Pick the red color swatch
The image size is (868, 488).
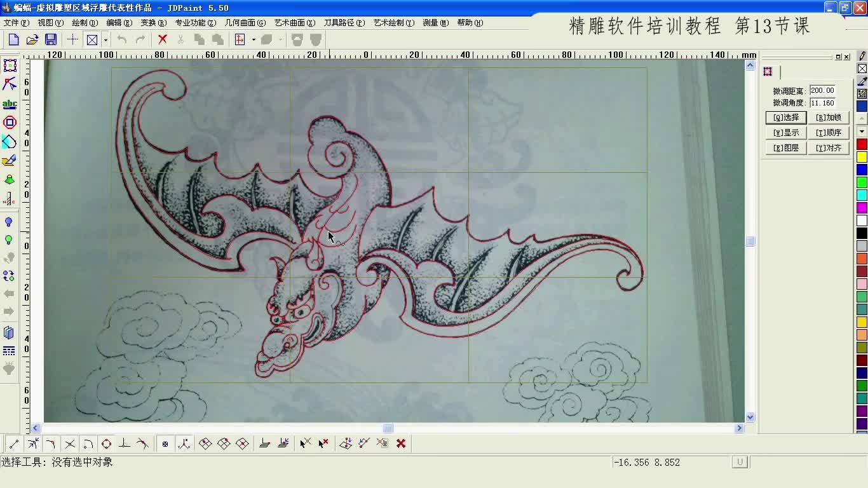point(862,144)
